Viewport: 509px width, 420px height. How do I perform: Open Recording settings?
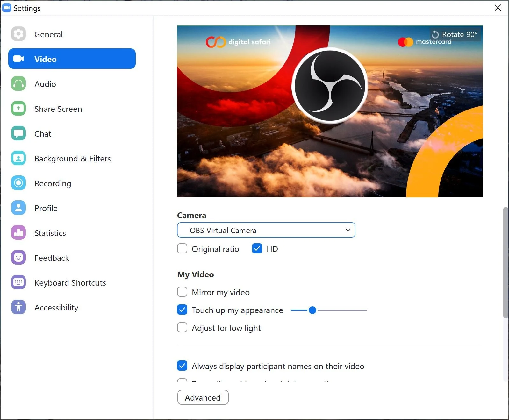click(72, 183)
